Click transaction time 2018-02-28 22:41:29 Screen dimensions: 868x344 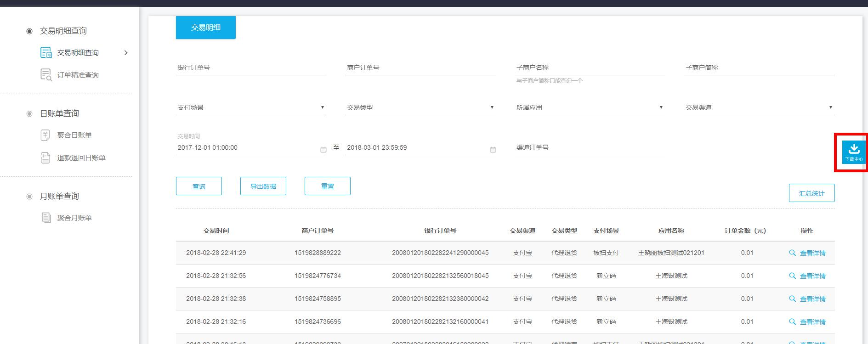pos(216,253)
